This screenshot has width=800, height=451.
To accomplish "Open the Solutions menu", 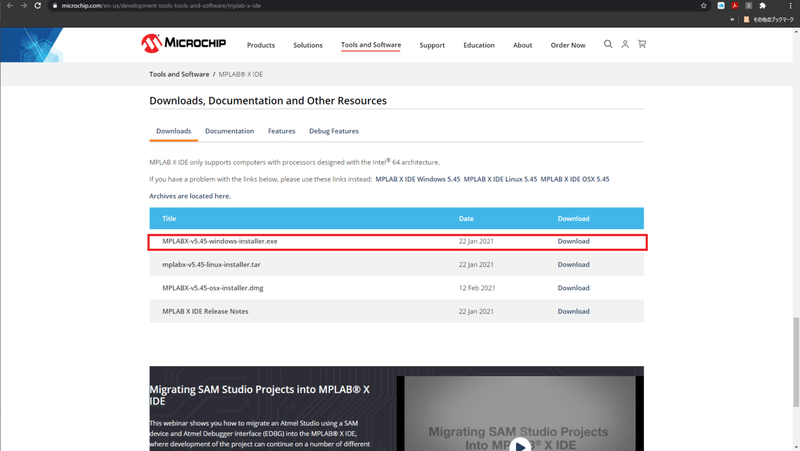I will pos(308,45).
